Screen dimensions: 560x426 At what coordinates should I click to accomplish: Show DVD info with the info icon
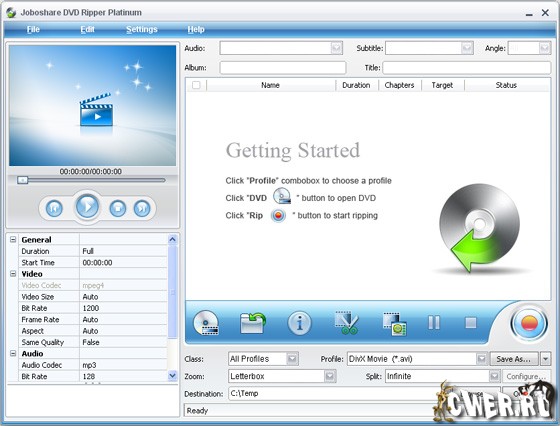point(299,323)
